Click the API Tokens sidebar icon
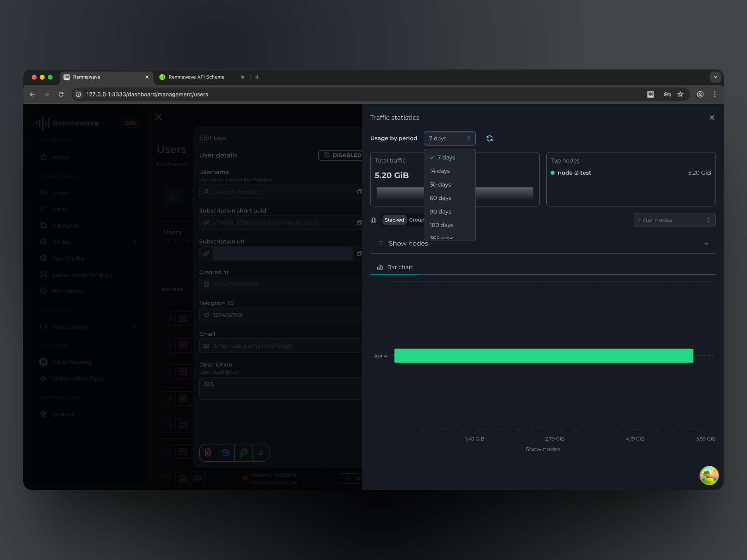 (x=44, y=291)
